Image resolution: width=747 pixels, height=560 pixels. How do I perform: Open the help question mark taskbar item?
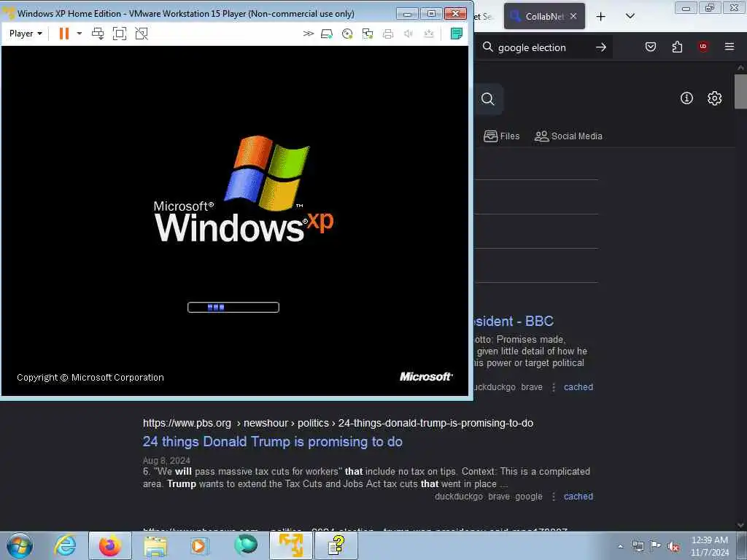(336, 545)
